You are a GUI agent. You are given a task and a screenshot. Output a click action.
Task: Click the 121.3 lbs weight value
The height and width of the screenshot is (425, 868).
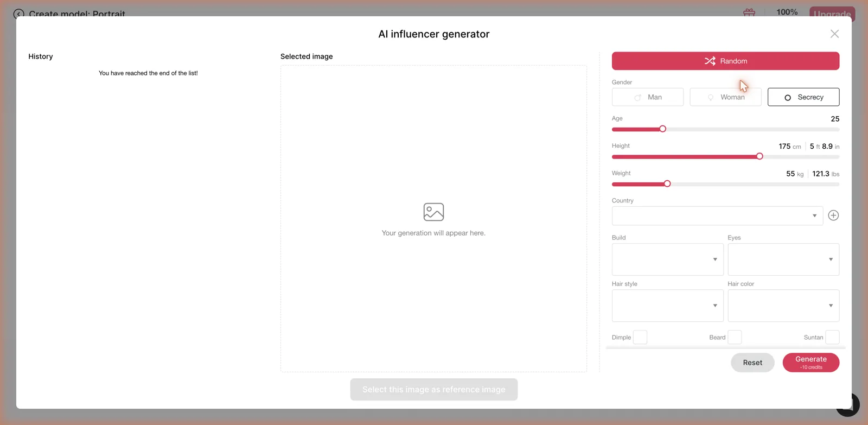(826, 174)
